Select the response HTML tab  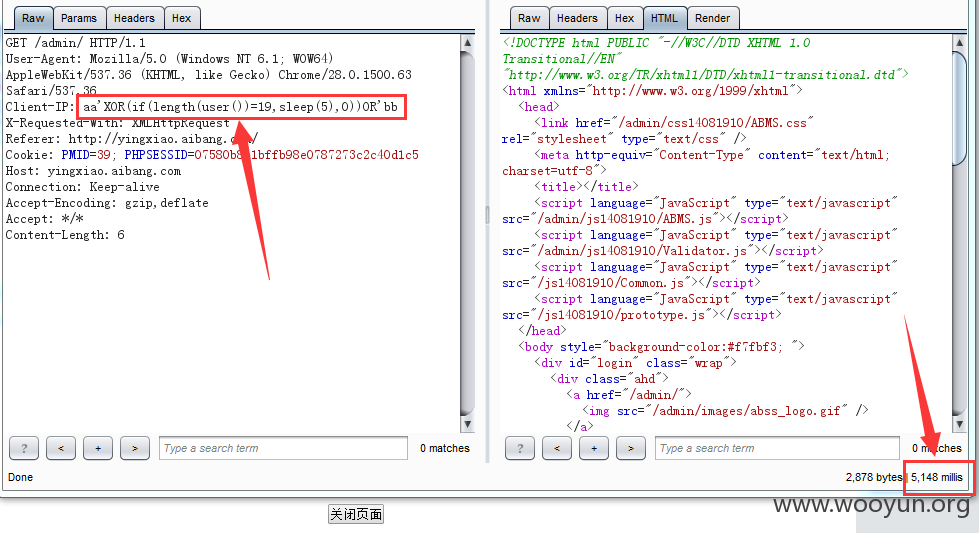[x=664, y=18]
